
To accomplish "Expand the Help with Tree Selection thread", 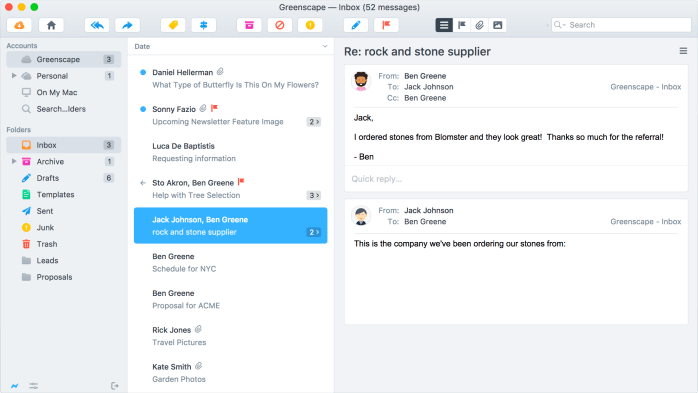I will pyautogui.click(x=314, y=195).
